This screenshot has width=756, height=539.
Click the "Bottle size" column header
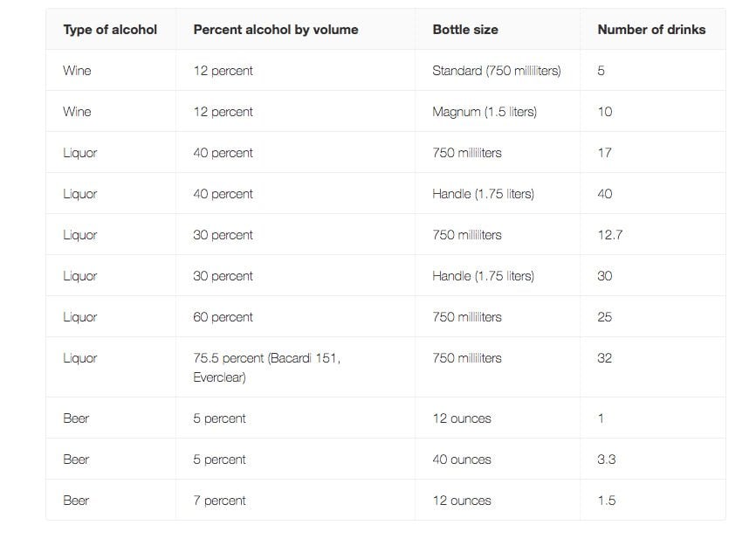465,30
